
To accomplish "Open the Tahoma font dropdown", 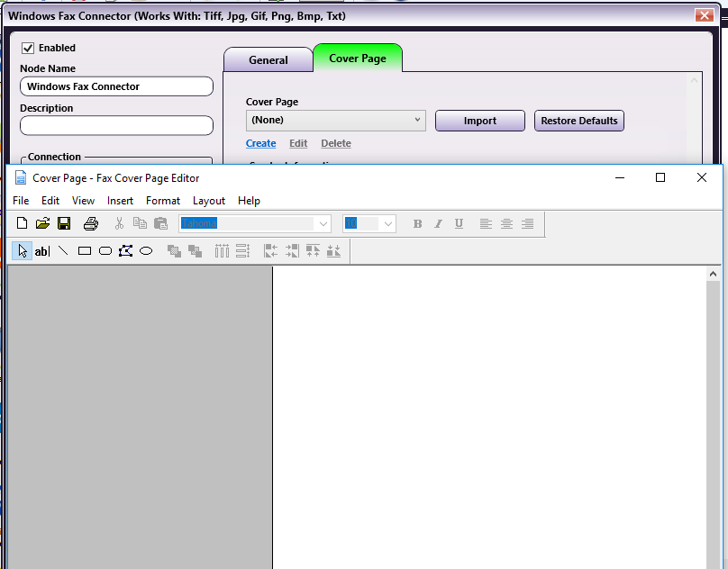I will tap(323, 223).
